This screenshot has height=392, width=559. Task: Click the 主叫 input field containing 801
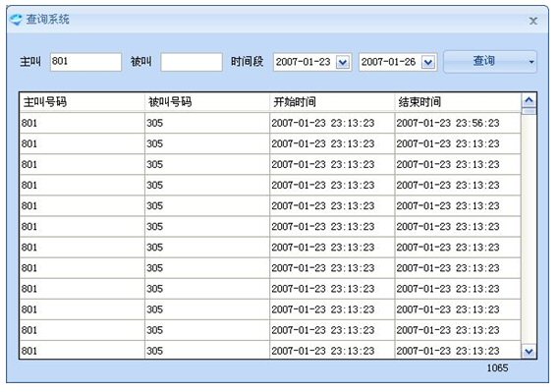point(85,62)
